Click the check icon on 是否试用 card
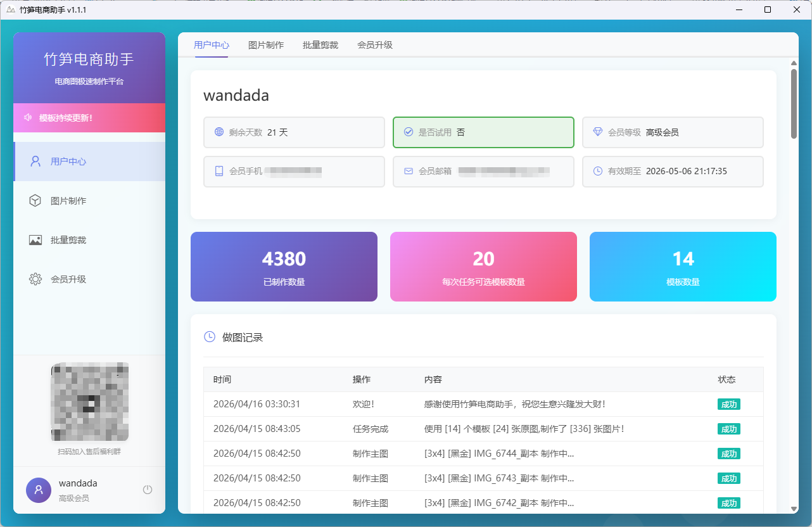812x527 pixels. 408,132
